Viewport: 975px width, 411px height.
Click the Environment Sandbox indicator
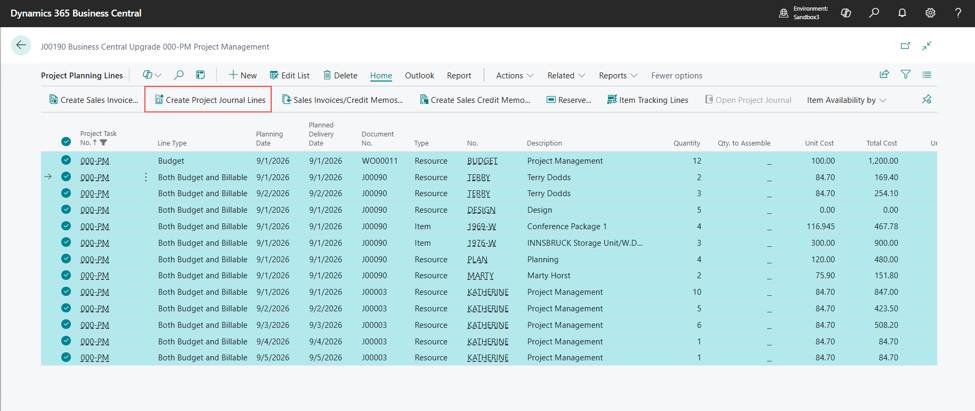(x=803, y=13)
